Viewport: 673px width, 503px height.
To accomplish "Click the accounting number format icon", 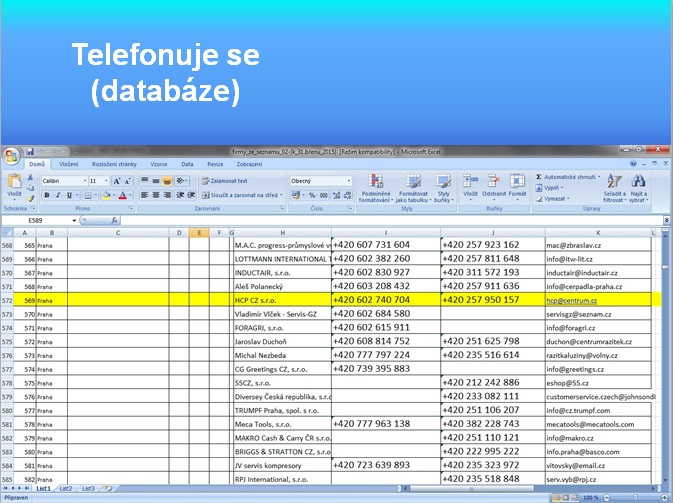I will click(296, 195).
